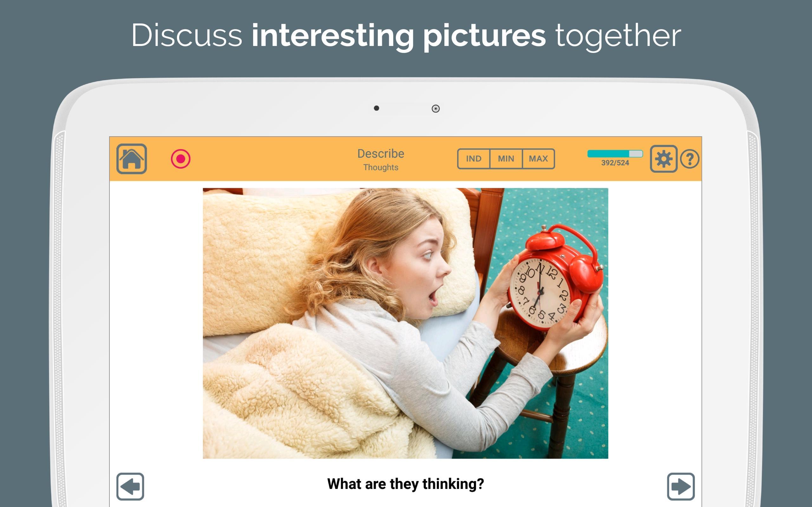Tap the 392/524 progress counter
812x507 pixels.
(615, 163)
